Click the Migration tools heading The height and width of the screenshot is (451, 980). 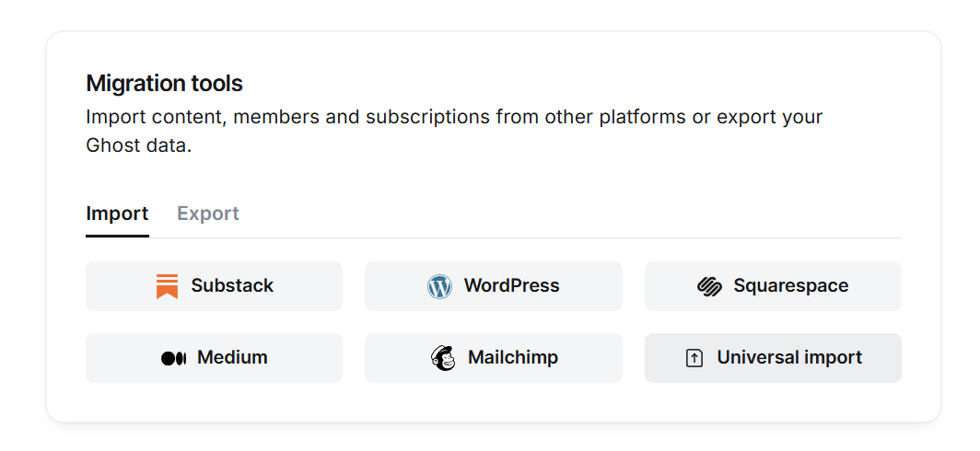[164, 84]
